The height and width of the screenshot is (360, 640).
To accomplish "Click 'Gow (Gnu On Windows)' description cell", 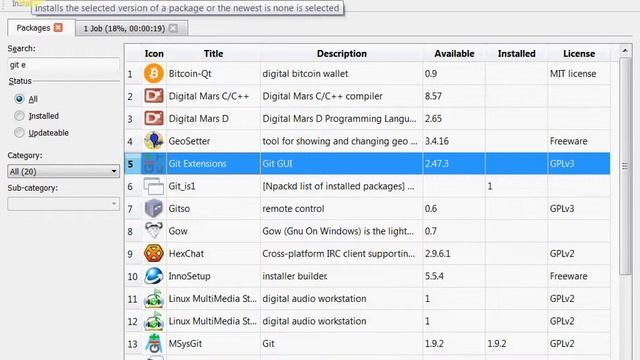I will (341, 231).
